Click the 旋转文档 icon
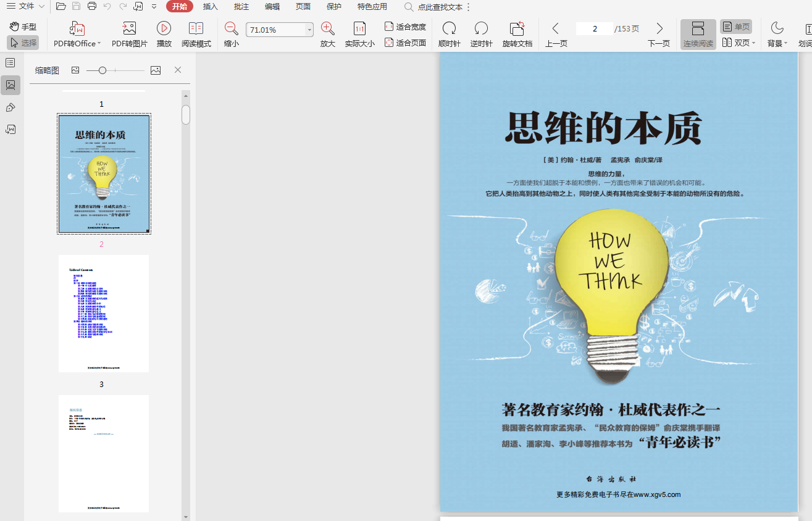 point(517,29)
